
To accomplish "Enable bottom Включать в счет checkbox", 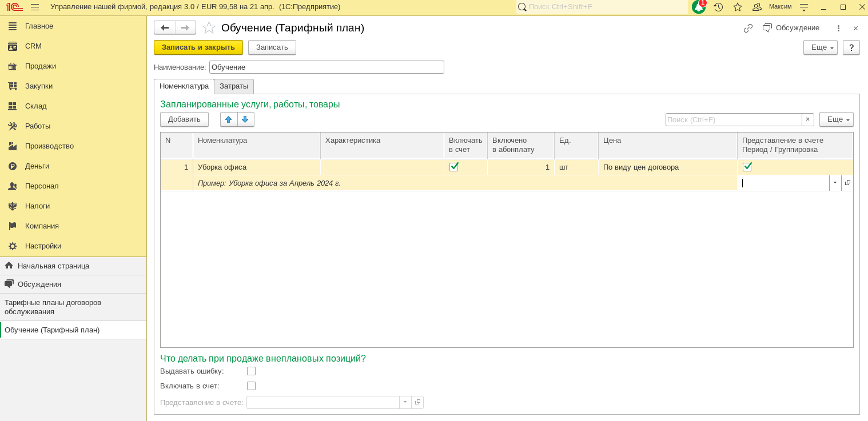I will click(x=251, y=386).
